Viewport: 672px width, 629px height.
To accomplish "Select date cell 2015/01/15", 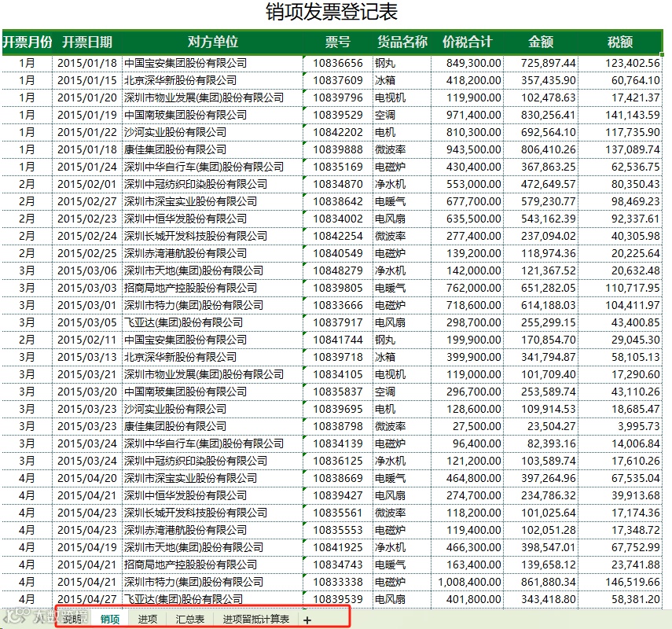I will click(x=87, y=80).
